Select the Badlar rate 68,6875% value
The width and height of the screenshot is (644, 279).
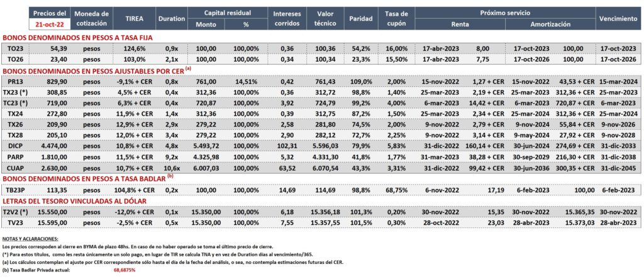[124, 270]
